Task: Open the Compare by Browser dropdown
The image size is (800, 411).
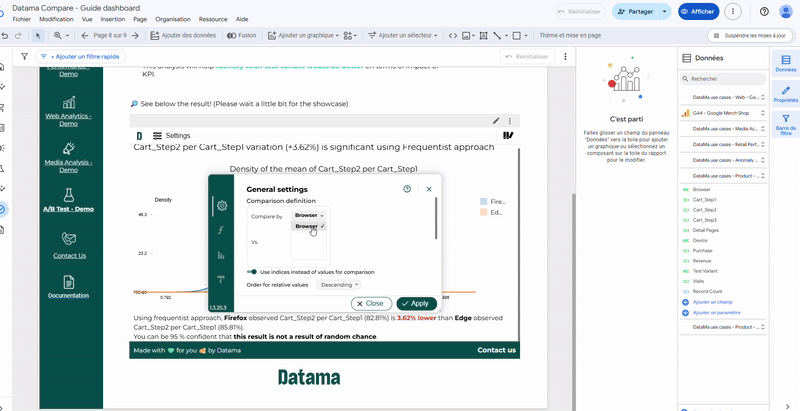Action: coord(309,215)
